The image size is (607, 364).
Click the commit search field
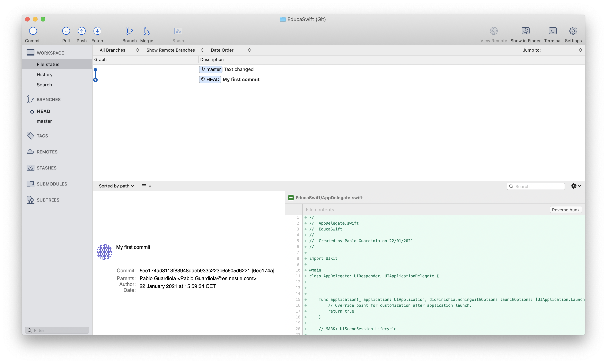(x=536, y=186)
